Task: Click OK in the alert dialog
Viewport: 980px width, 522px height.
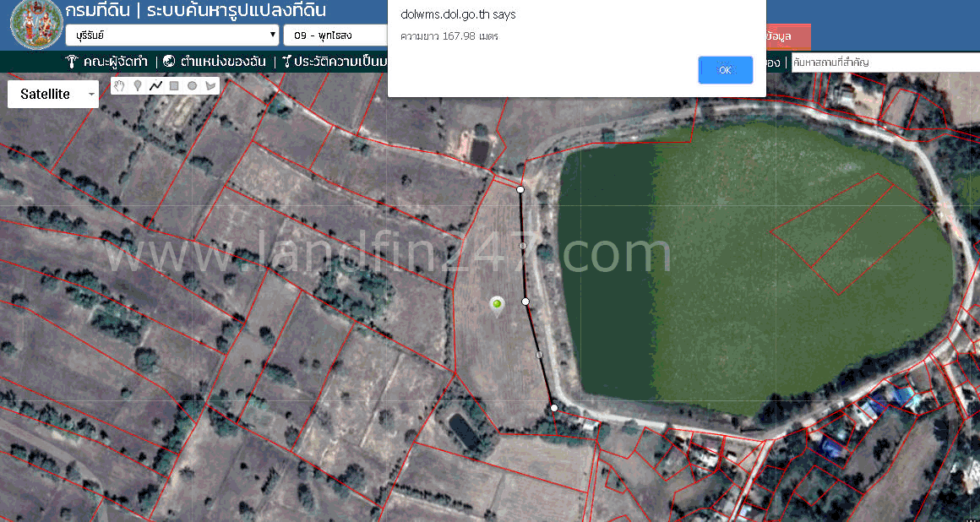Action: point(725,70)
